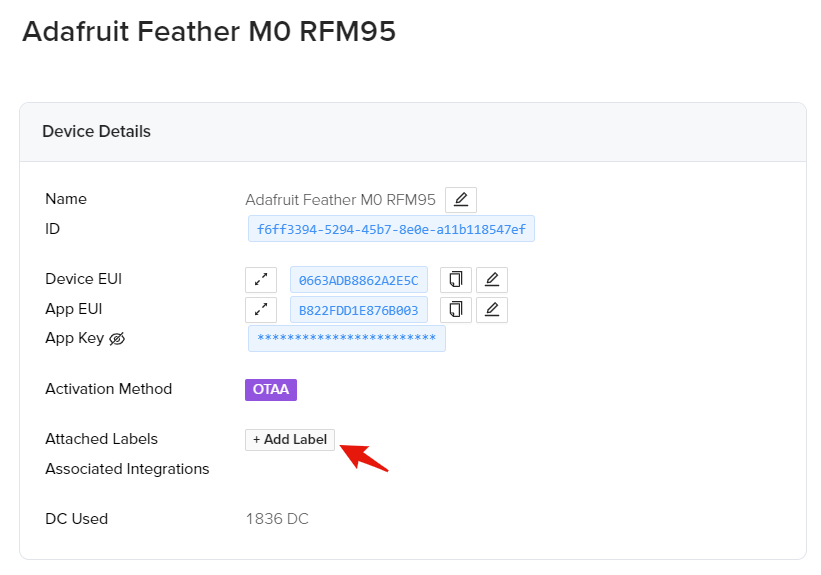Click the purple OTAA activation badge

(271, 389)
